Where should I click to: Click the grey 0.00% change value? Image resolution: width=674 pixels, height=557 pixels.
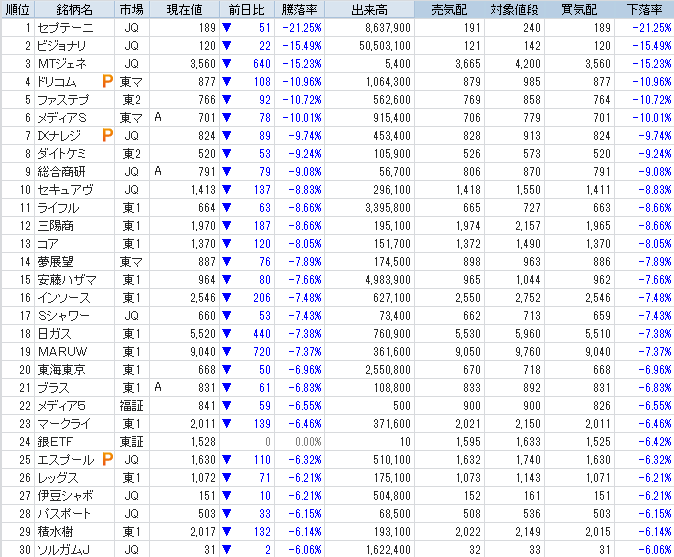[308, 442]
